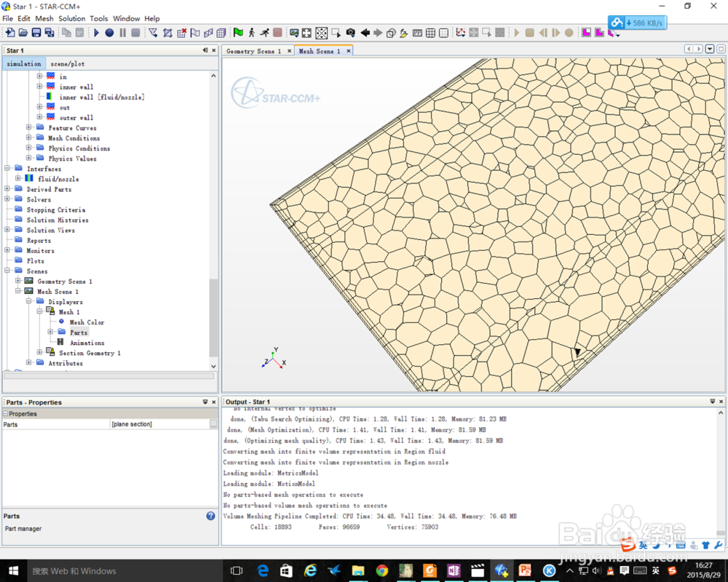The height and width of the screenshot is (582, 728).
Task: Open the Window menu
Action: pos(126,19)
